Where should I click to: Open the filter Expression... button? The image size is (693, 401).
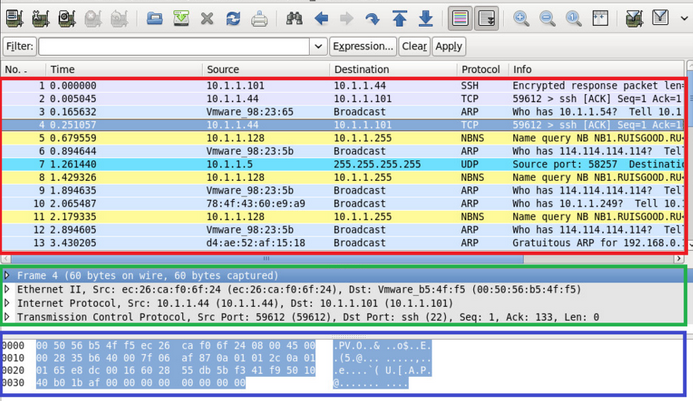coord(363,46)
